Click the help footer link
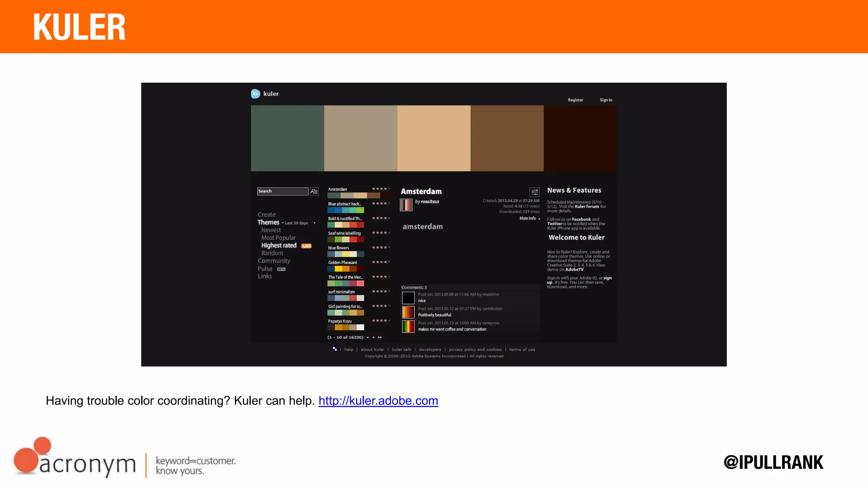Viewport: 868px width, 488px height. point(348,350)
